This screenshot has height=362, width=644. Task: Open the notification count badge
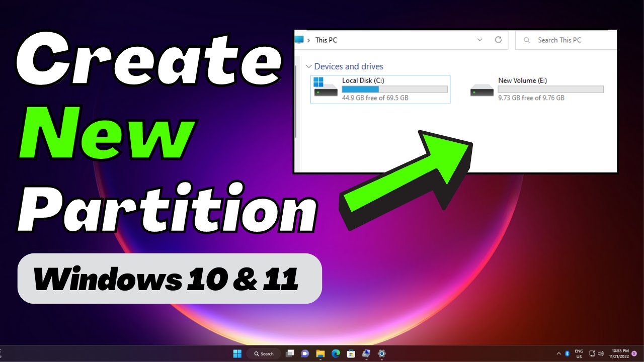tap(634, 353)
